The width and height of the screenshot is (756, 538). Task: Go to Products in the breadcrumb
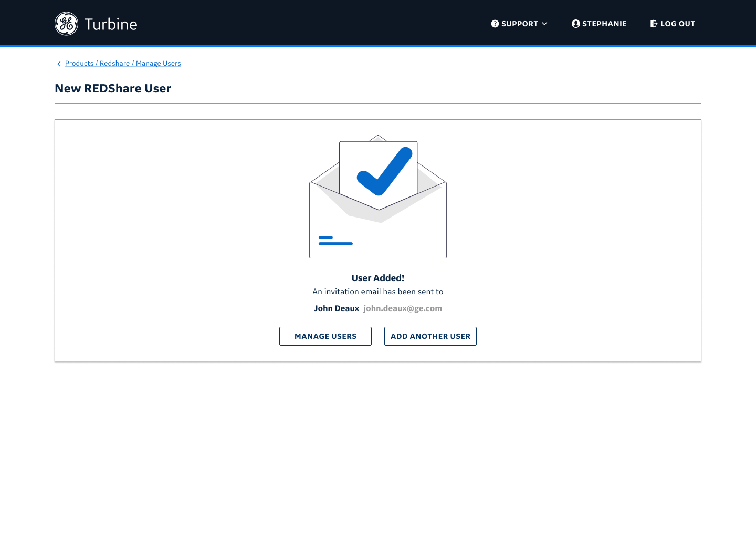click(79, 64)
